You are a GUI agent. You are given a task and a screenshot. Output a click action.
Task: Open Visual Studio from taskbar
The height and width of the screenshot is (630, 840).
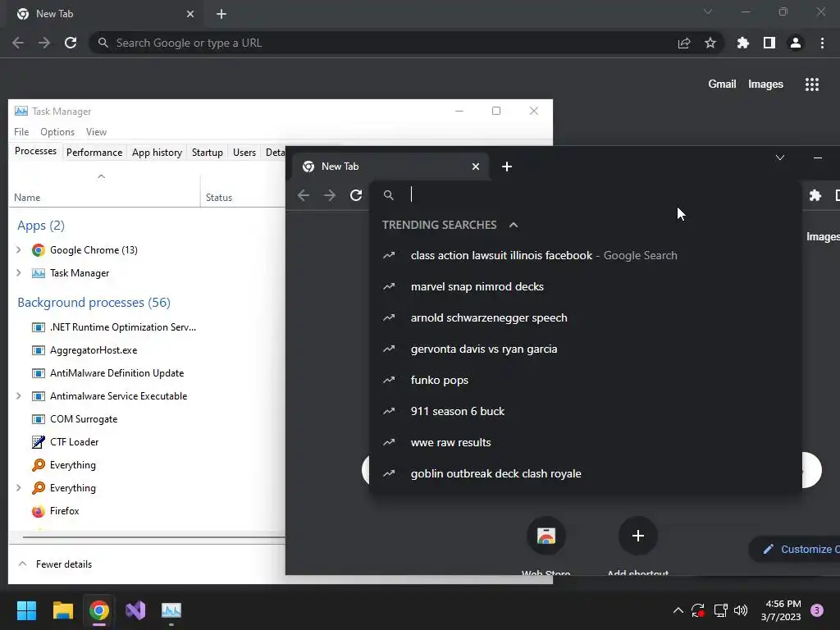135,610
